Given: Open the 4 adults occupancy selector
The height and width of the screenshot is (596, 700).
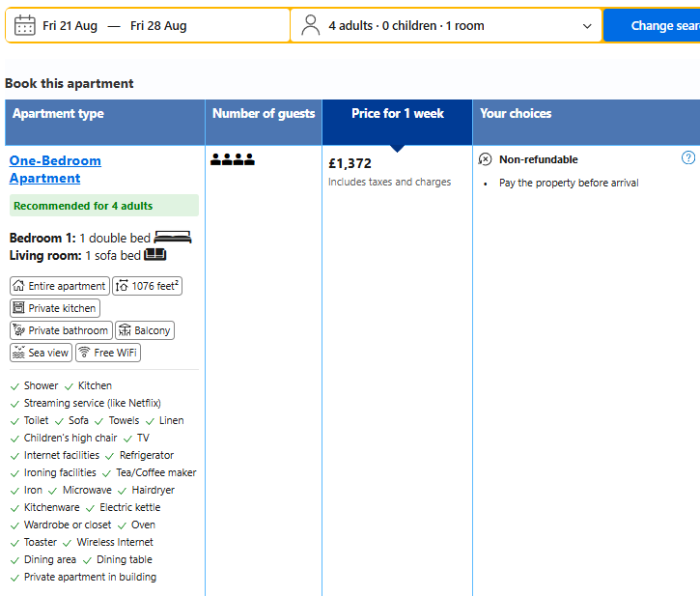Looking at the screenshot, I should [x=446, y=25].
